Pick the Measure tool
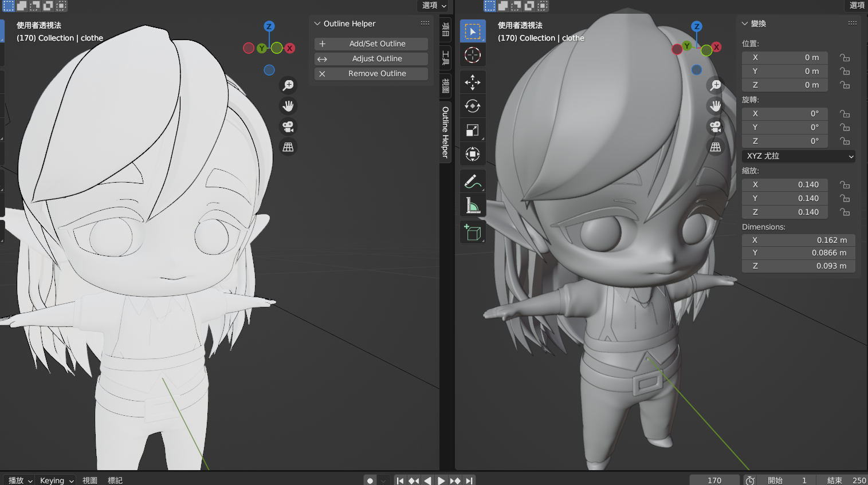Viewport: 868px width, 485px height. coord(473,205)
